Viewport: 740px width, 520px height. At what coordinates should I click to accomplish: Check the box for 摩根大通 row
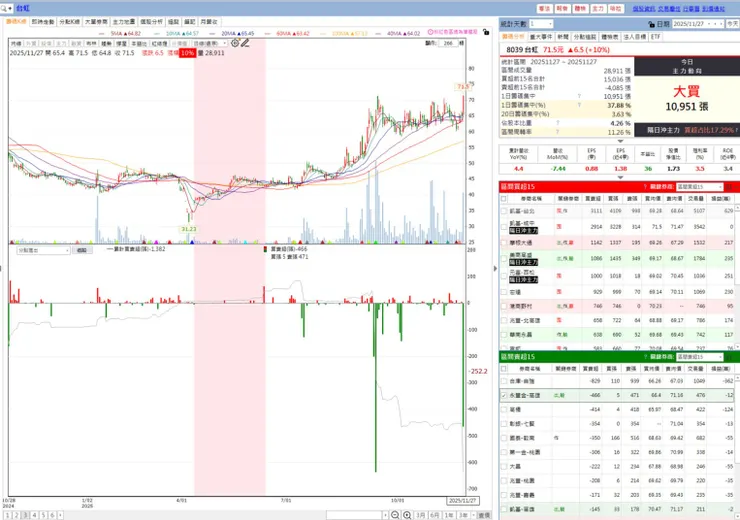[x=504, y=243]
